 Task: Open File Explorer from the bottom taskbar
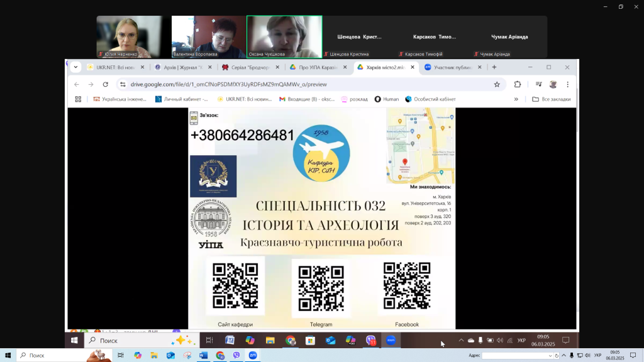[x=154, y=356]
